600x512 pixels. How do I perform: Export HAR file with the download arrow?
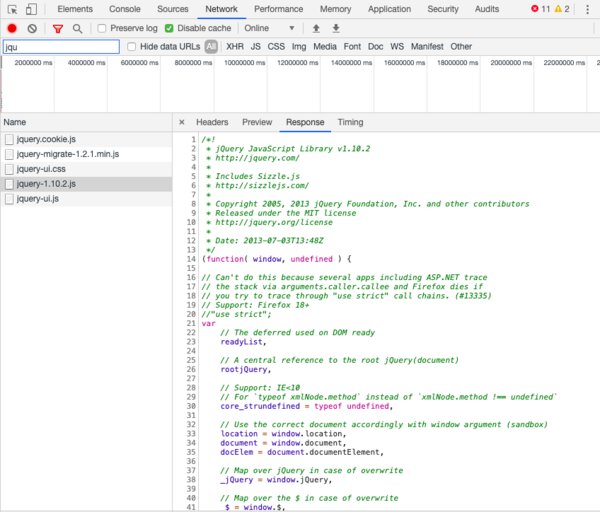(x=336, y=28)
